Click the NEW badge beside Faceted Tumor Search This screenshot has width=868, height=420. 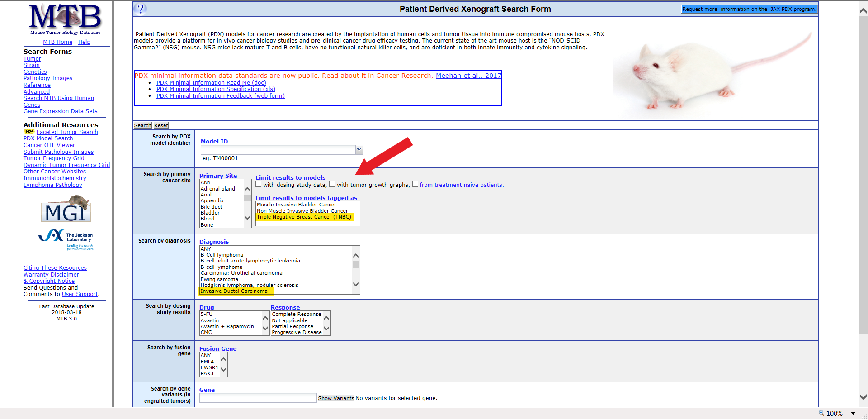pos(29,132)
